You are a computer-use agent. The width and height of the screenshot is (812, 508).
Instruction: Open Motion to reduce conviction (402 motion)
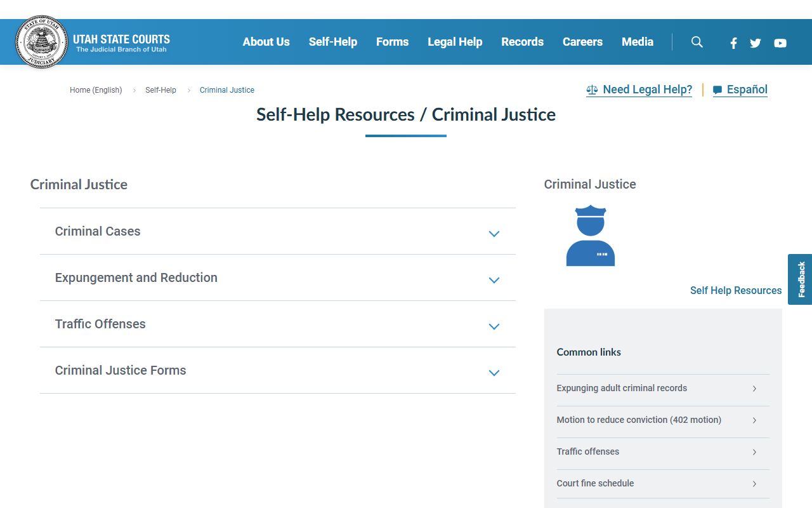(639, 420)
